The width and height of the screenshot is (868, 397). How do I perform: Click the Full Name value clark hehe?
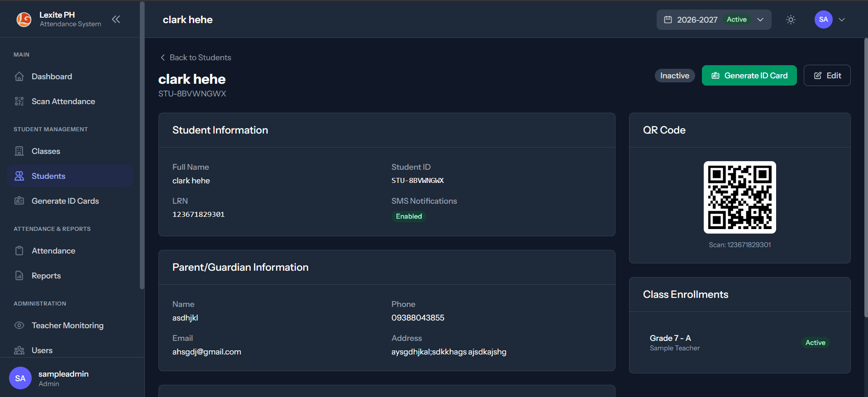pyautogui.click(x=191, y=181)
